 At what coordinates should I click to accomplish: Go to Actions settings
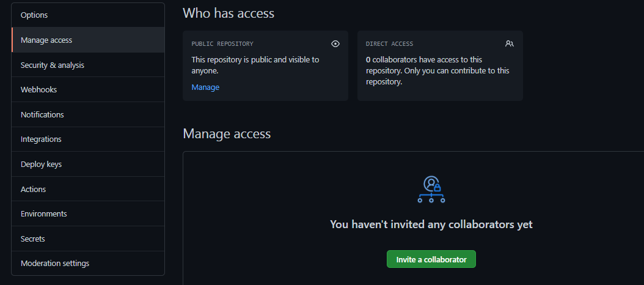pyautogui.click(x=88, y=189)
